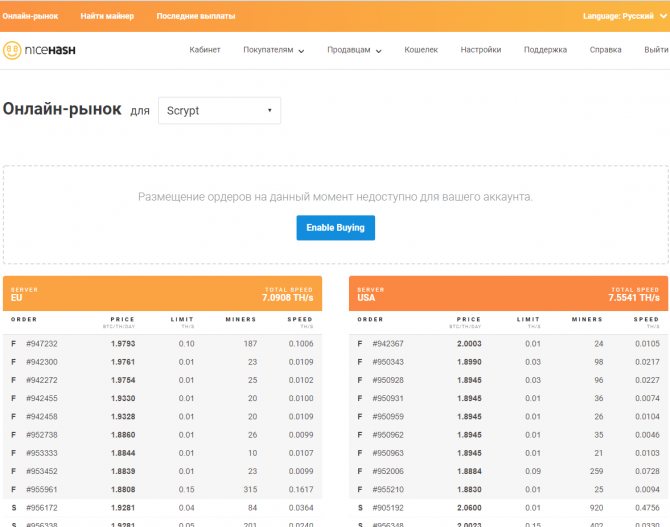Open Последние выплаты link
Viewport: 670px width, 527px height.
(x=196, y=16)
